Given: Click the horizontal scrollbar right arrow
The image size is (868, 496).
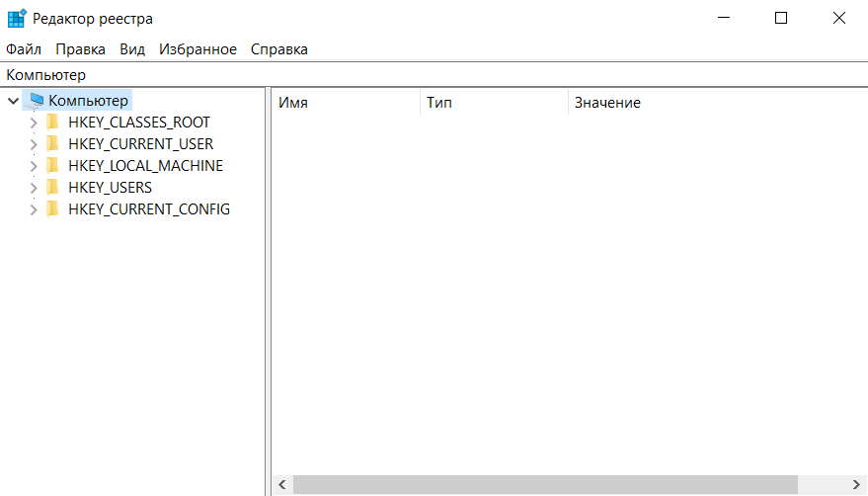Looking at the screenshot, I should tap(856, 485).
